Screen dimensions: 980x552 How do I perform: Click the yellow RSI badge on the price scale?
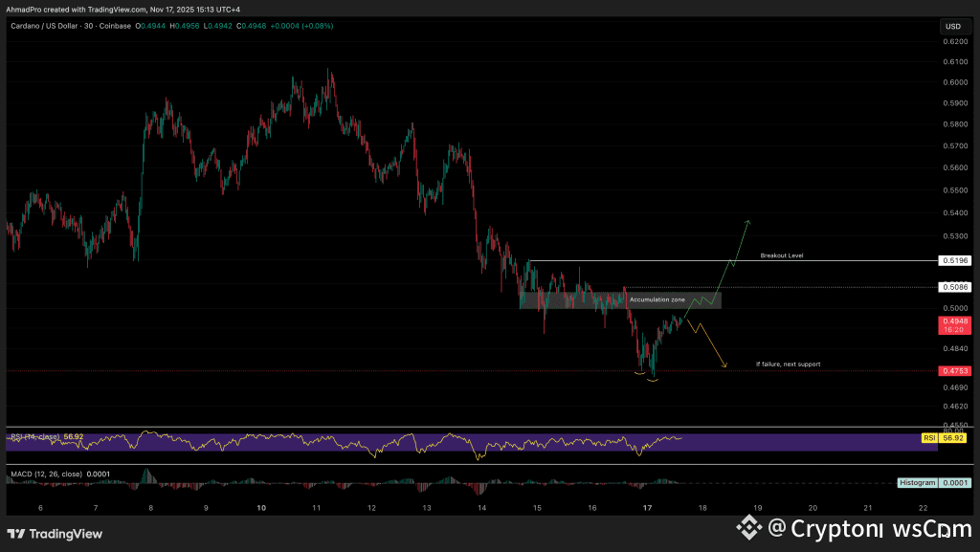click(928, 437)
